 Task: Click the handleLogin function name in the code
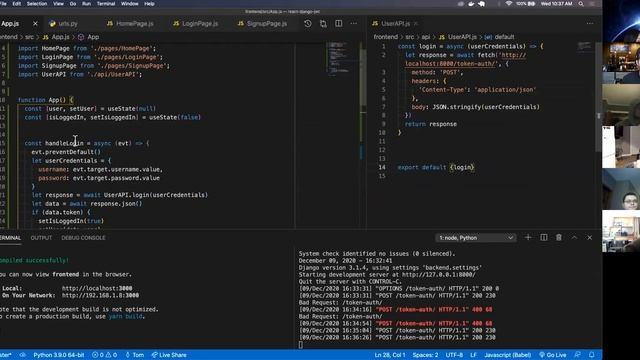pyautogui.click(x=64, y=143)
